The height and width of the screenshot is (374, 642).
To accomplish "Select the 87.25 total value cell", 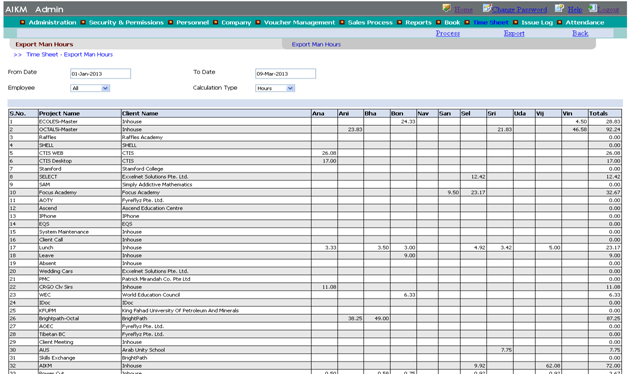I will [x=605, y=318].
